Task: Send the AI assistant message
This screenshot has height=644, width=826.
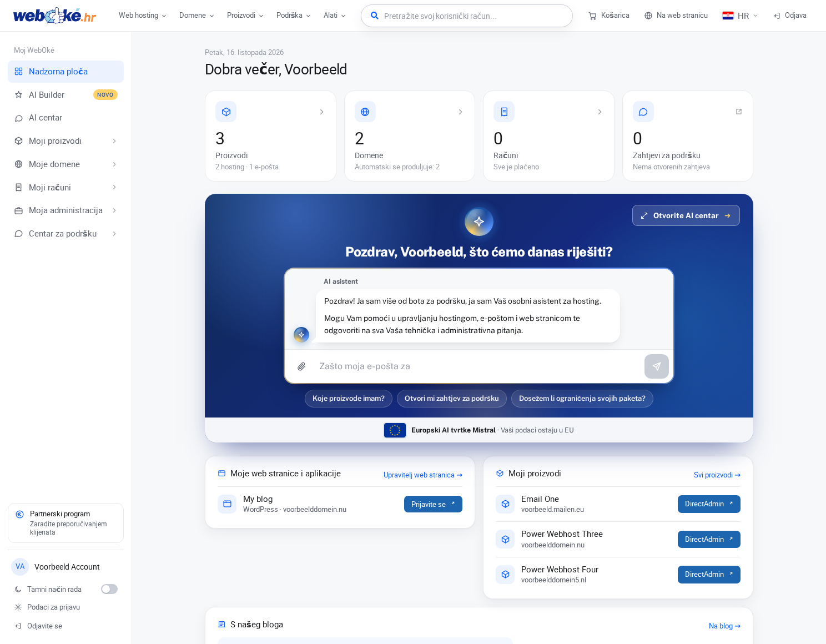Action: (x=657, y=366)
